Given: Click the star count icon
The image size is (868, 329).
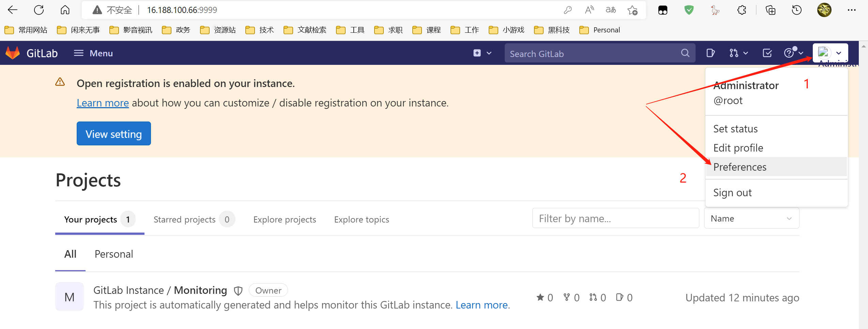Looking at the screenshot, I should (540, 297).
